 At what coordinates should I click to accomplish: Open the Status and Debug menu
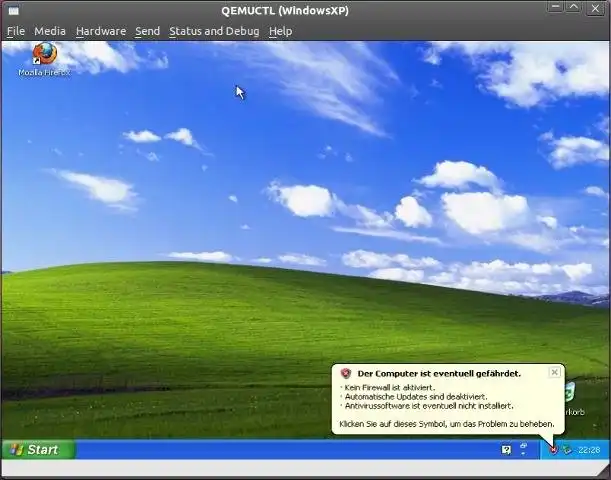pyautogui.click(x=214, y=31)
